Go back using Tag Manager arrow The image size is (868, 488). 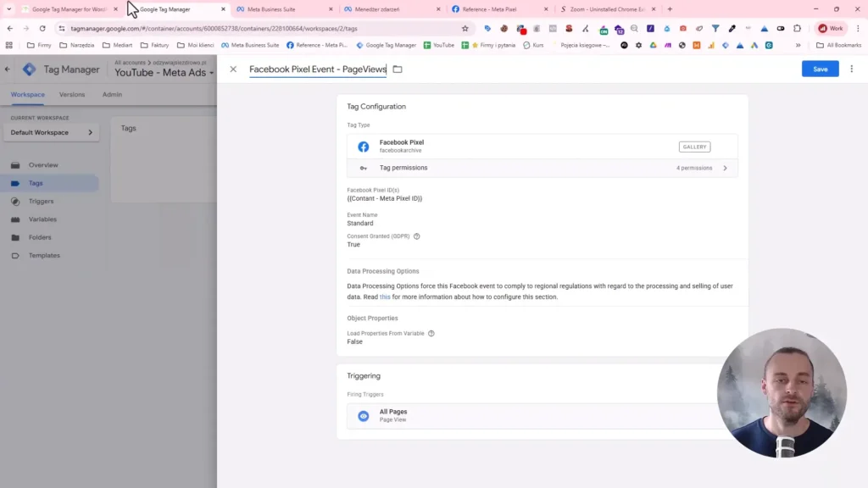click(7, 69)
